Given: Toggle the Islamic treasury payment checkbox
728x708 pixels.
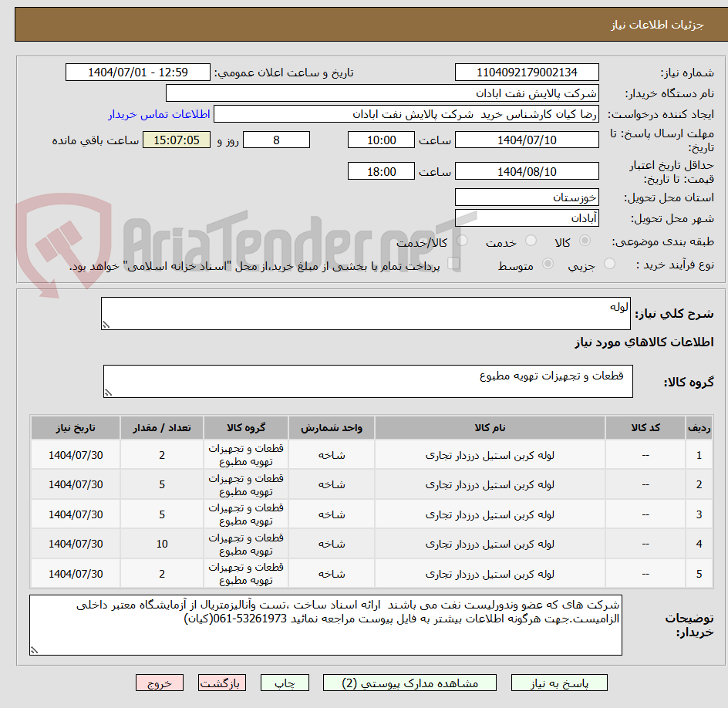Looking at the screenshot, I should pyautogui.click(x=453, y=264).
